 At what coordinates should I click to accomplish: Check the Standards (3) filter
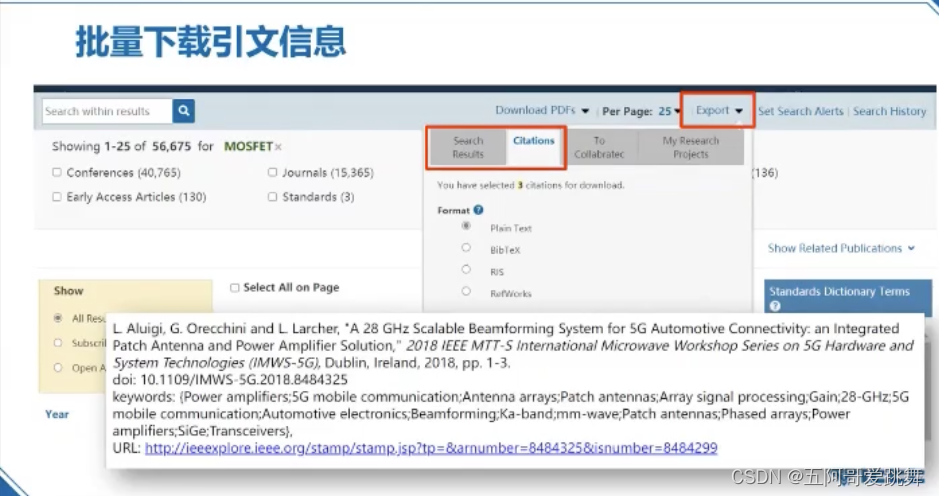tap(272, 196)
